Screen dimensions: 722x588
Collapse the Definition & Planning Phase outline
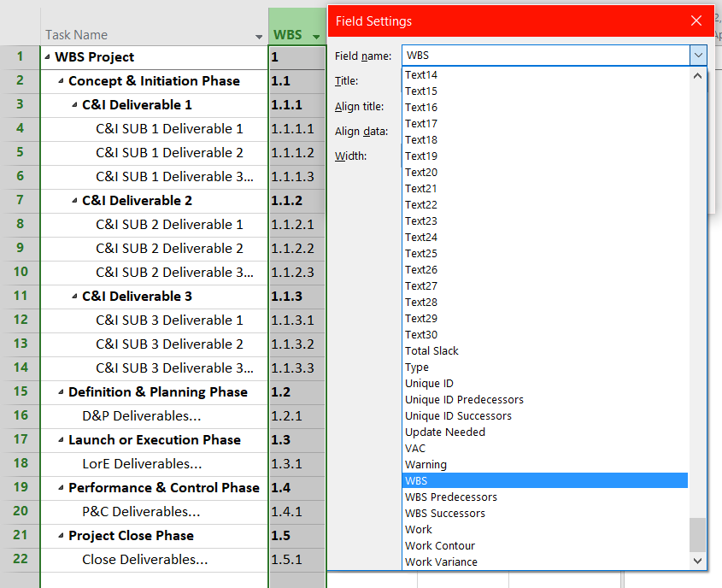pos(61,392)
